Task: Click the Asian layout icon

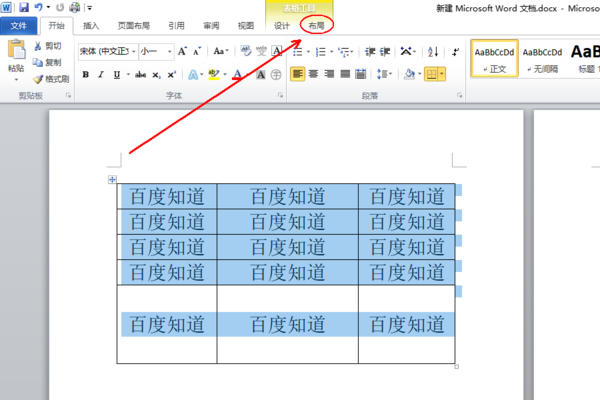Action: click(x=406, y=51)
